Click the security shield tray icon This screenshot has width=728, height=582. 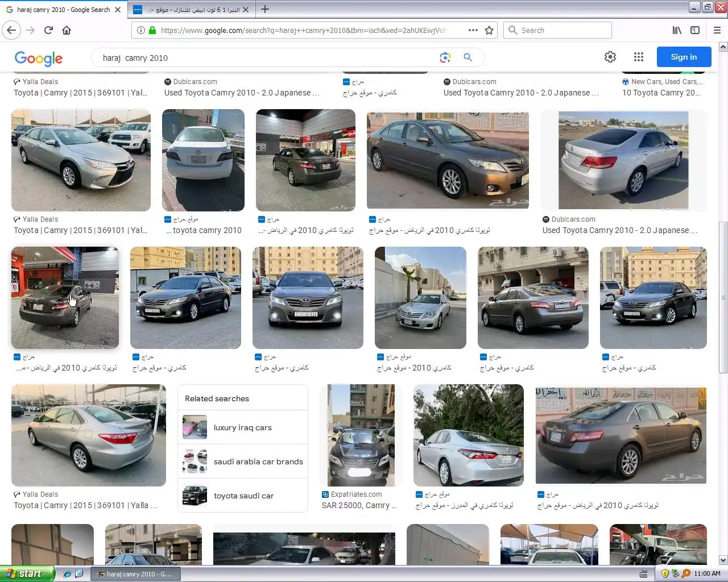point(665,573)
